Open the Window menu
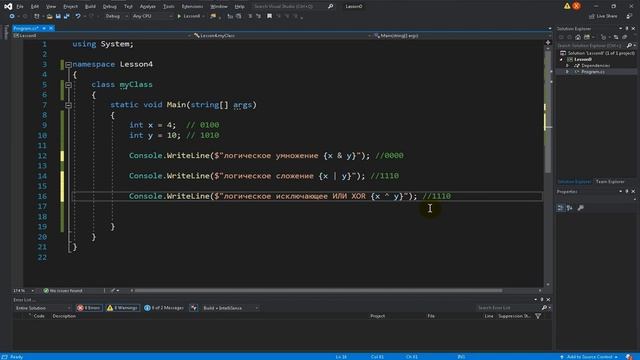 pos(219,7)
